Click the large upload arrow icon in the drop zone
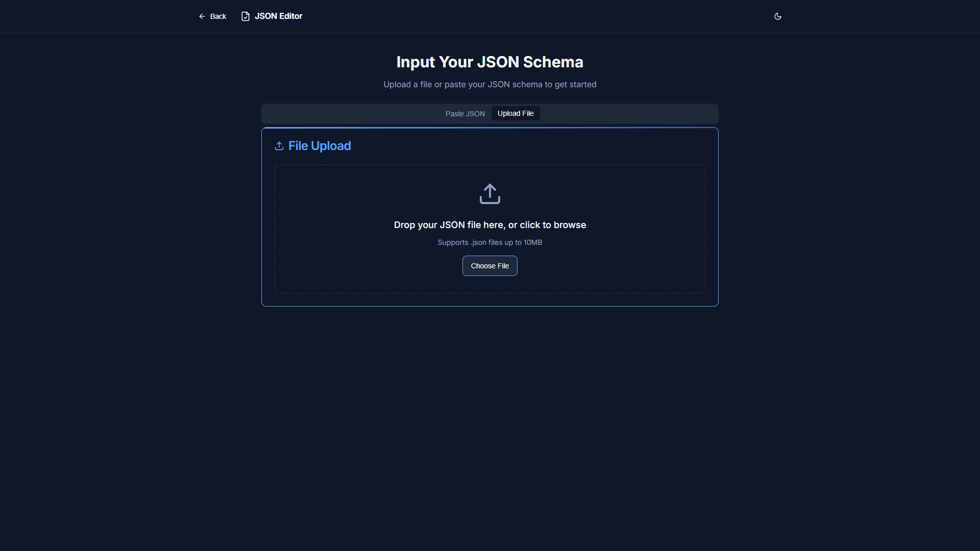Viewport: 980px width, 551px height. [x=489, y=194]
